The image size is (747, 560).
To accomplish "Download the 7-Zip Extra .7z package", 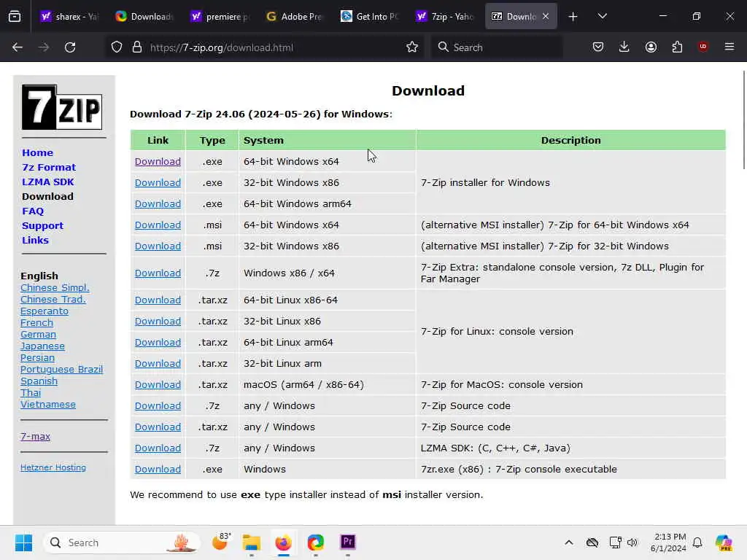I will pos(158,273).
